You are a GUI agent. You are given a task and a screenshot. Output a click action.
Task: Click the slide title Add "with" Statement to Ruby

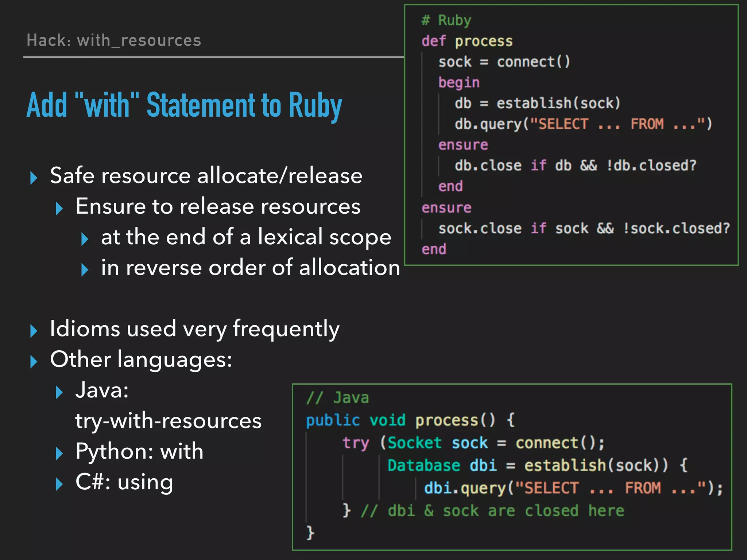pos(184,105)
